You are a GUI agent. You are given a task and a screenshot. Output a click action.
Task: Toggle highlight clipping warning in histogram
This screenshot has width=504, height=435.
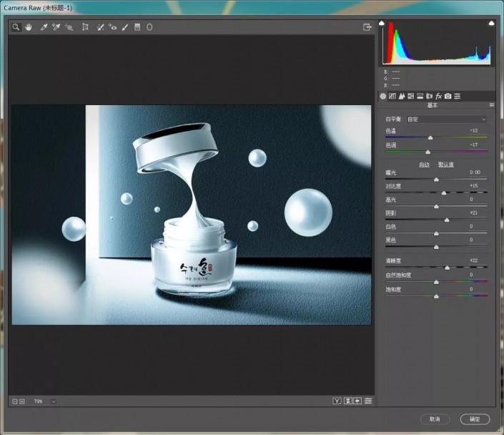[491, 24]
